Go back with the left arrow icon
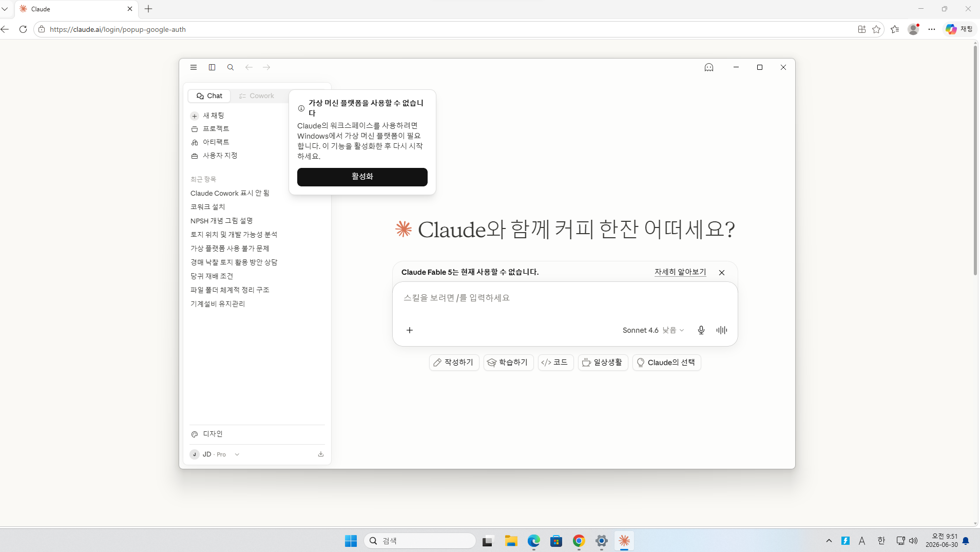Viewport: 980px width, 552px height. (x=249, y=67)
